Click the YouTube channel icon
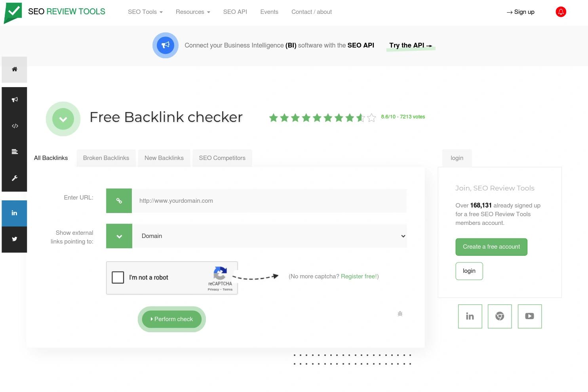The height and width of the screenshot is (392, 588). [529, 316]
